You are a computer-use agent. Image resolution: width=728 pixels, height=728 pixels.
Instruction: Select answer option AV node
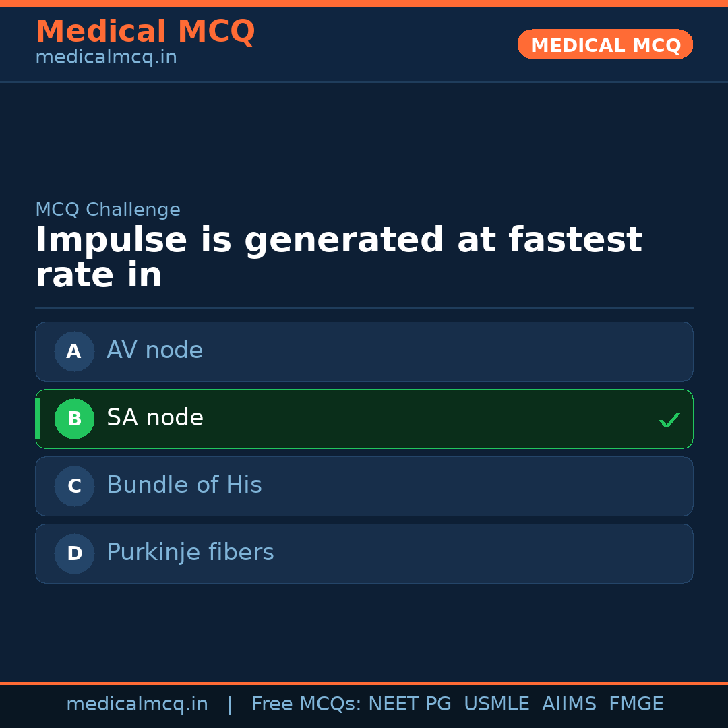(x=364, y=351)
